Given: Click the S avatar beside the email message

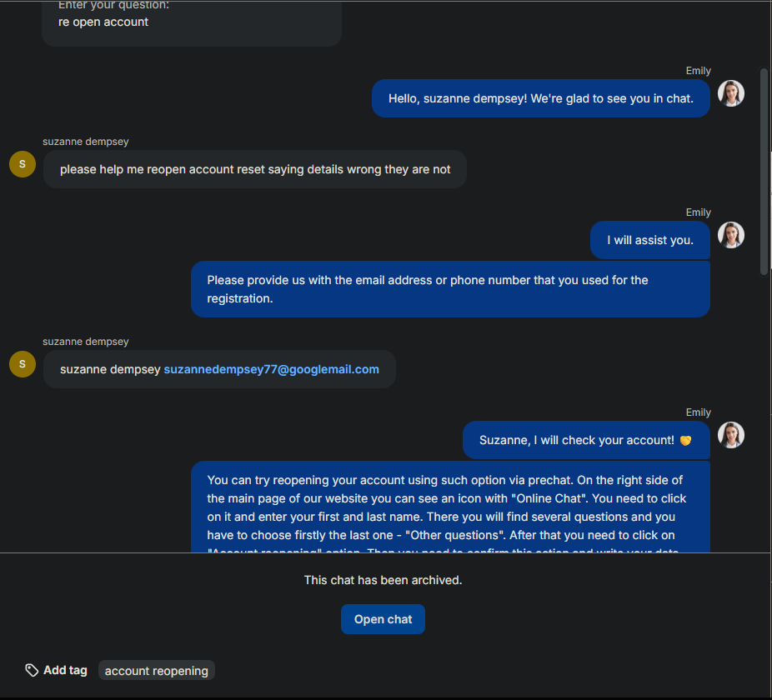Looking at the screenshot, I should point(23,364).
